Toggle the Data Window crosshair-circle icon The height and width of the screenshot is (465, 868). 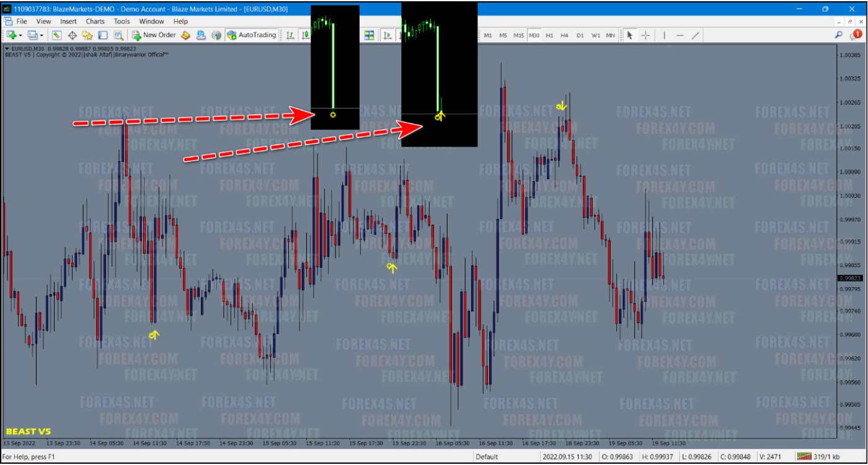[x=73, y=35]
